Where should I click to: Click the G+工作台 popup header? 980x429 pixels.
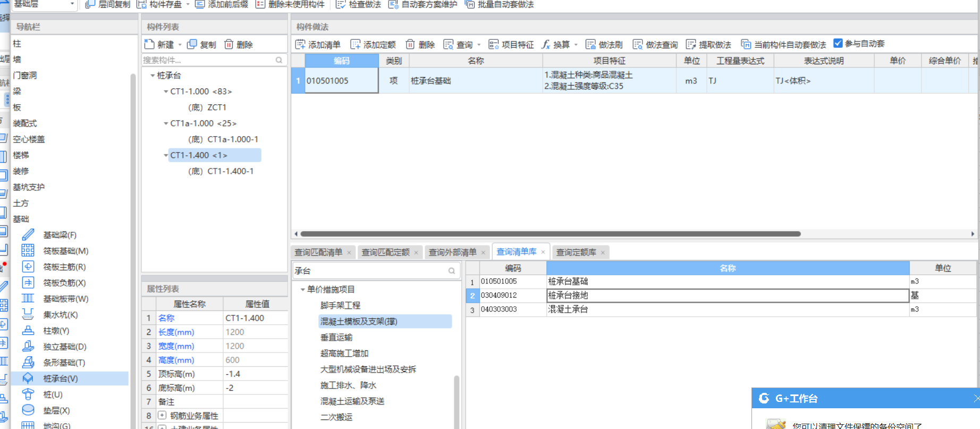point(865,398)
